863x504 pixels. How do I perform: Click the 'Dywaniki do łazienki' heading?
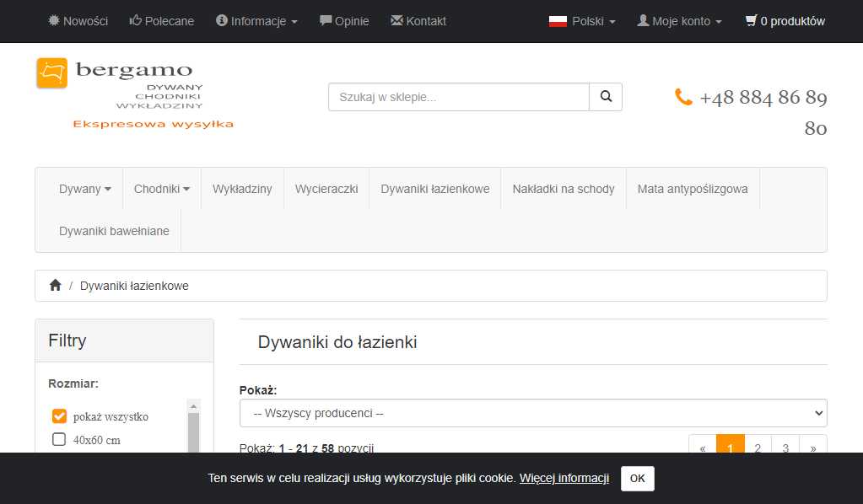(x=337, y=342)
